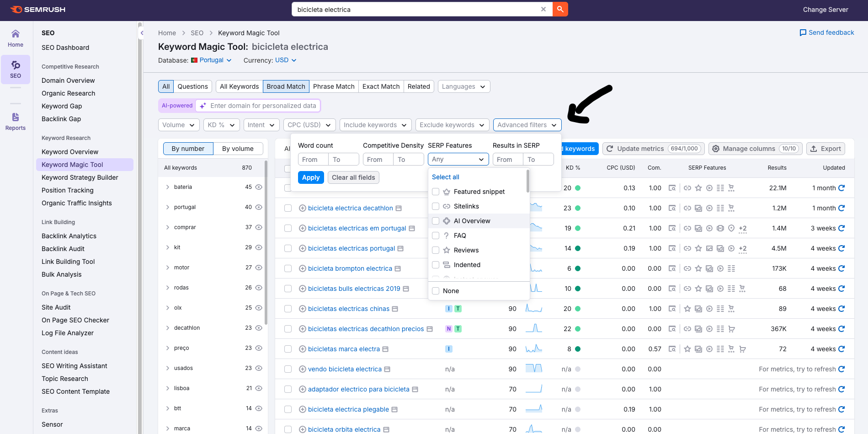Viewport: 868px width, 434px height.
Task: Click the Send feedback chat icon
Action: [803, 32]
